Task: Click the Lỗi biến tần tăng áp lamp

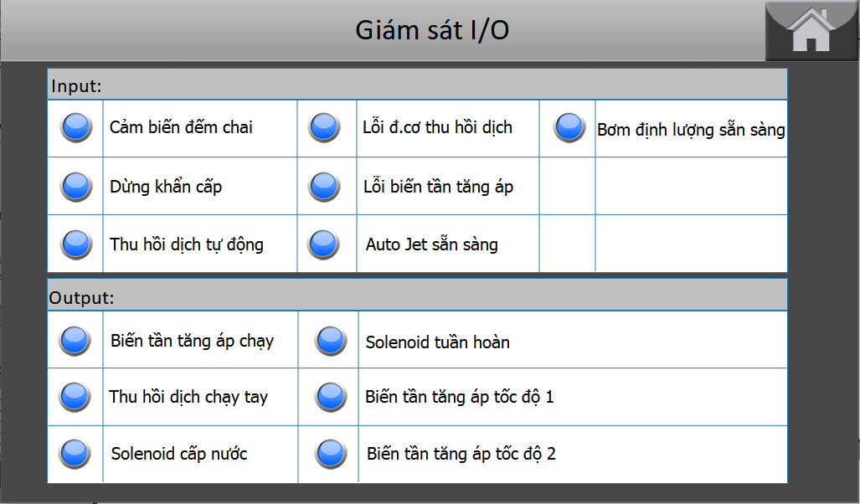Action: [x=324, y=187]
